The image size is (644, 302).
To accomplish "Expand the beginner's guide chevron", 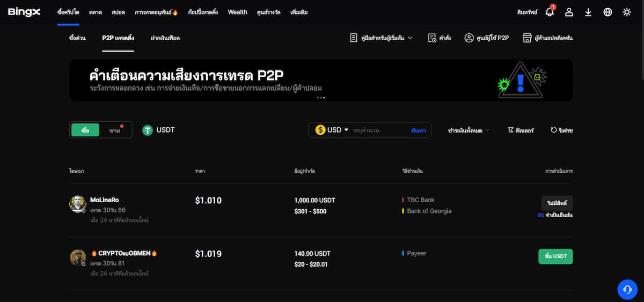I will [410, 38].
